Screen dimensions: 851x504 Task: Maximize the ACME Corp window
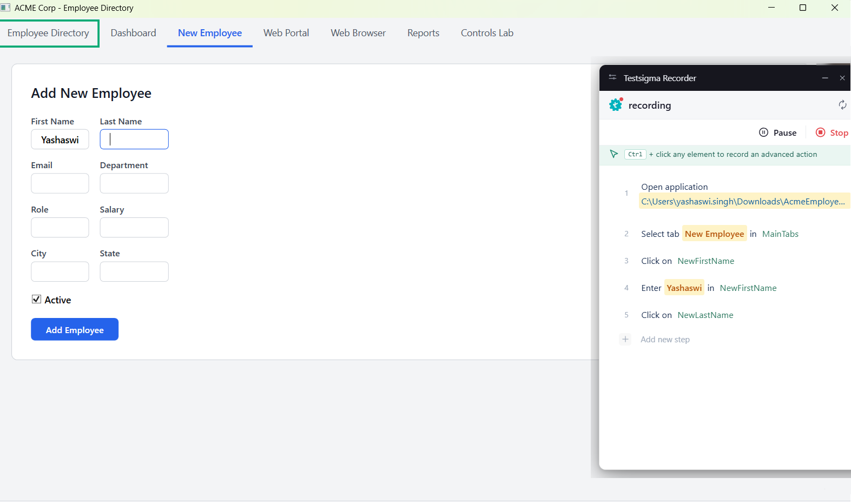tap(803, 8)
